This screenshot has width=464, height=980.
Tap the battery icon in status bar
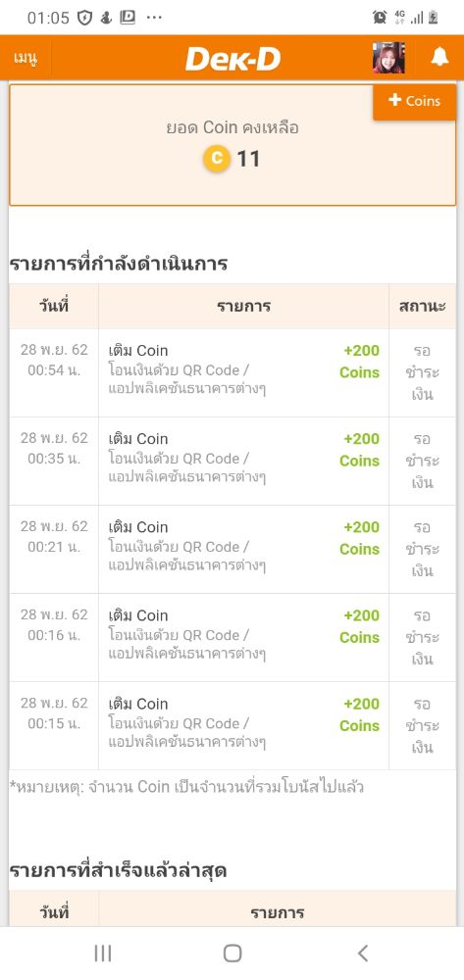pyautogui.click(x=433, y=18)
